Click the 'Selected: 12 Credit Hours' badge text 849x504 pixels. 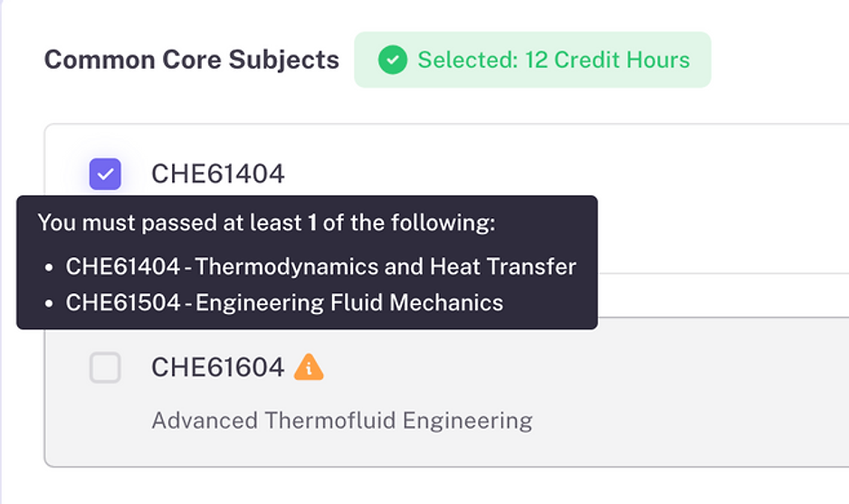(x=553, y=61)
